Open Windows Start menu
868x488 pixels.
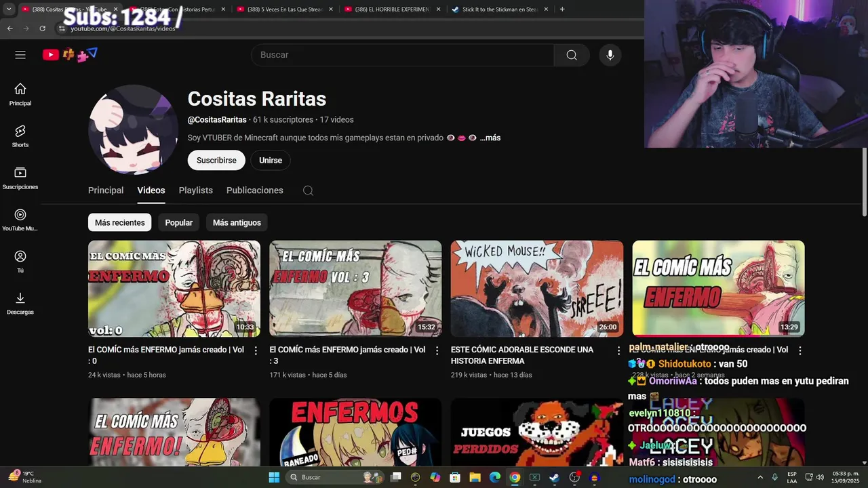click(274, 477)
